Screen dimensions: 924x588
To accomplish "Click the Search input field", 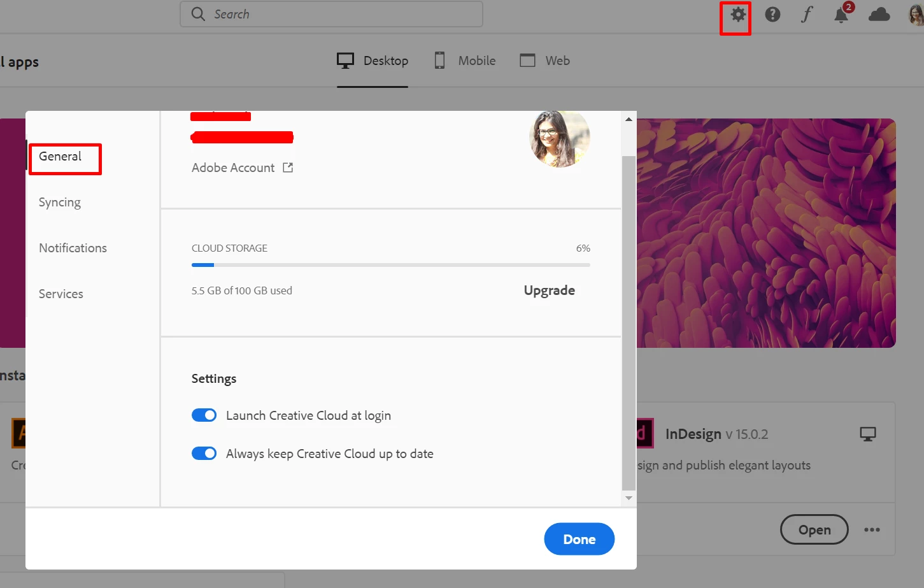I will (x=331, y=14).
